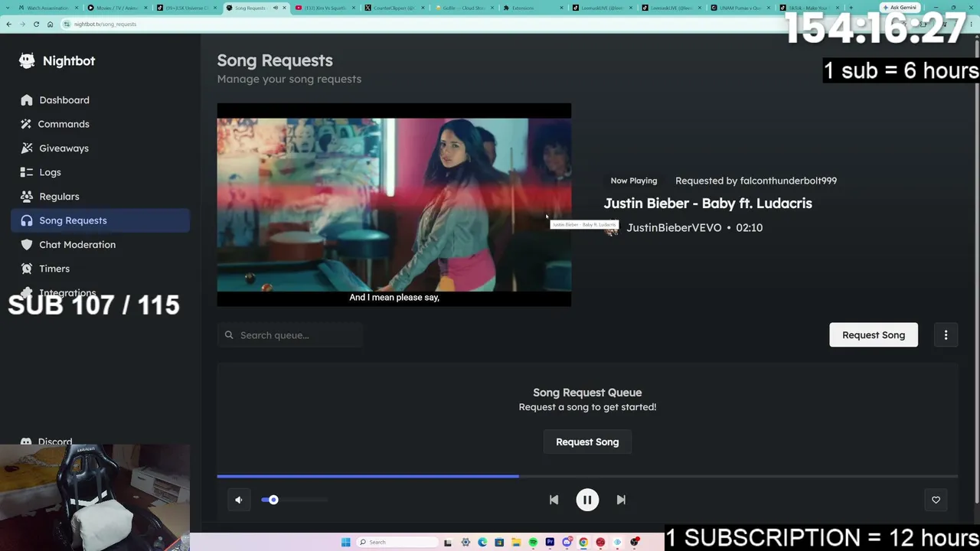The height and width of the screenshot is (551, 980).
Task: Open Giveaways section
Action: click(100, 148)
